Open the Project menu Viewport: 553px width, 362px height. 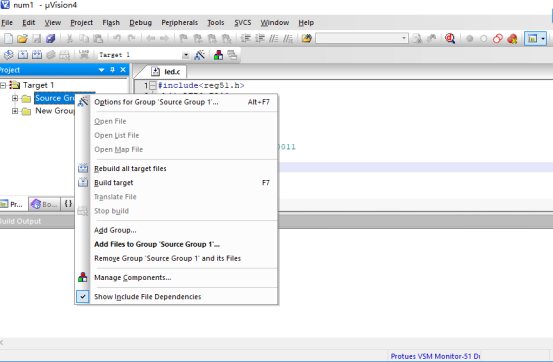coord(81,23)
